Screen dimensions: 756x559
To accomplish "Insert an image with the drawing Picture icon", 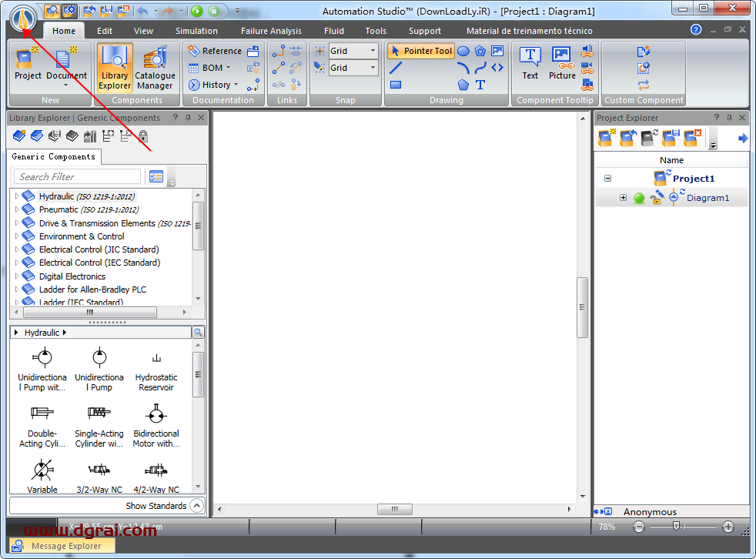I will tap(497, 51).
